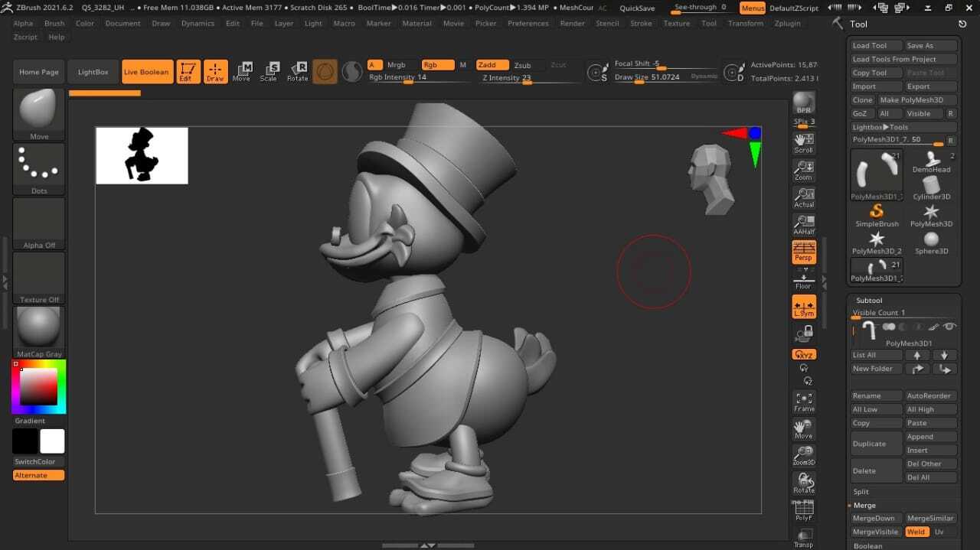
Task: Expand the Boolean section
Action: (867, 545)
